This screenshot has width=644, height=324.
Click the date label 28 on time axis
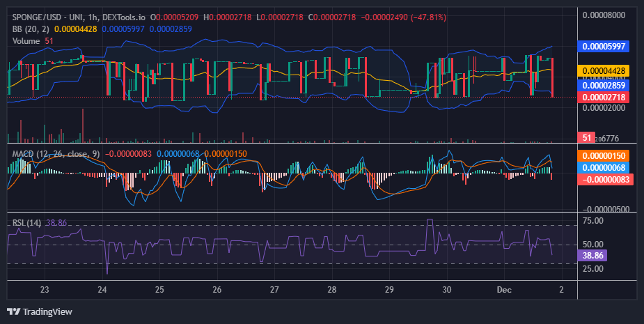(x=332, y=289)
